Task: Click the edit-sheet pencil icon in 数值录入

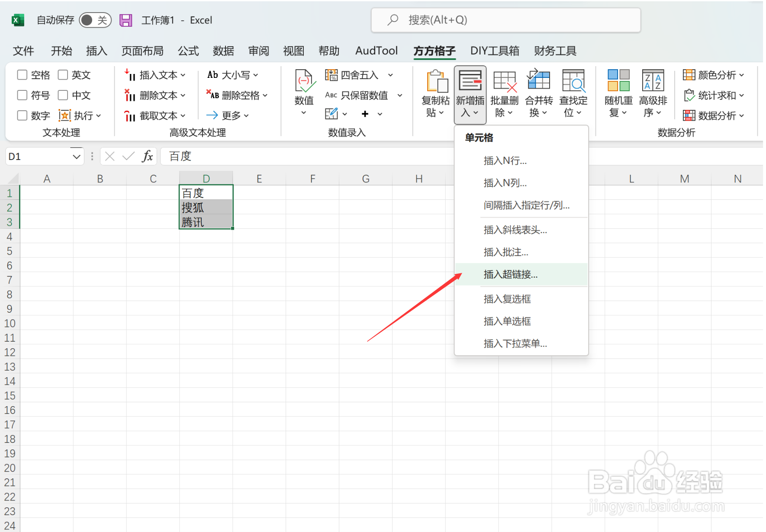Action: click(x=331, y=114)
